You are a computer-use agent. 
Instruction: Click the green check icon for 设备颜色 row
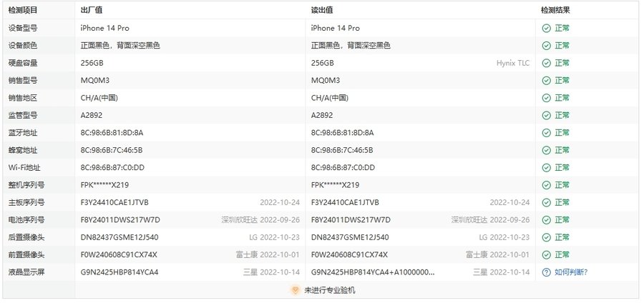click(546, 46)
